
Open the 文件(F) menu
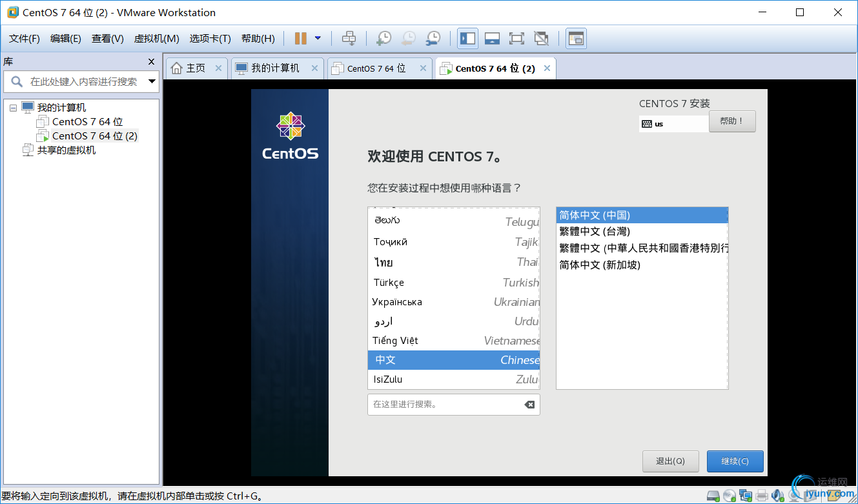point(25,39)
